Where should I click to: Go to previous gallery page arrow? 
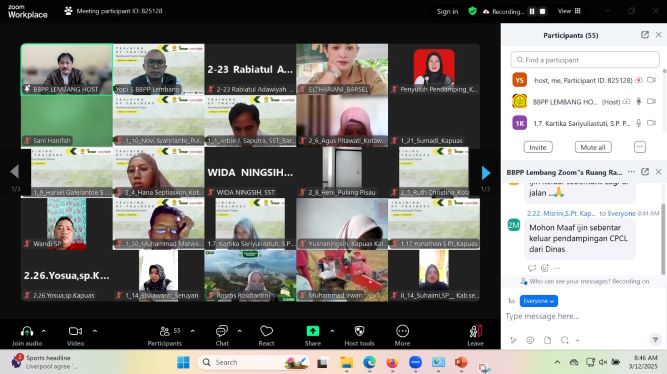(x=14, y=171)
